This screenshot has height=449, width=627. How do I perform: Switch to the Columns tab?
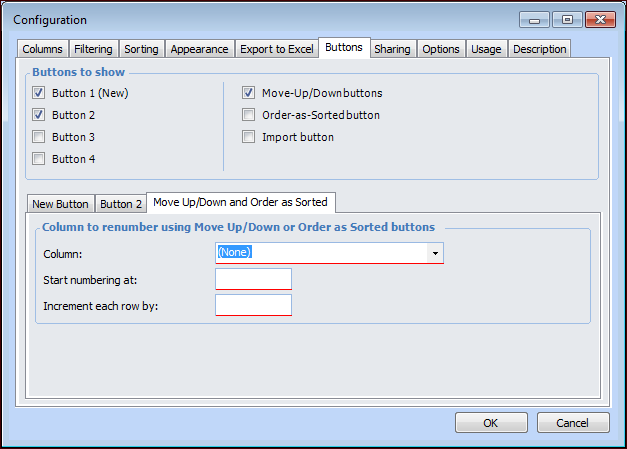tap(42, 49)
